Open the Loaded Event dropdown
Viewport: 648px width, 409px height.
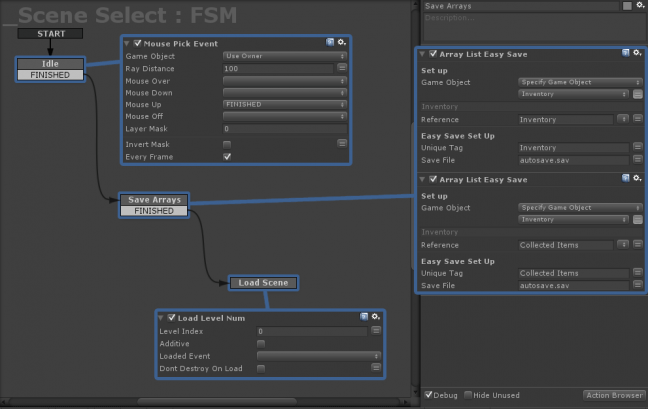(x=319, y=356)
